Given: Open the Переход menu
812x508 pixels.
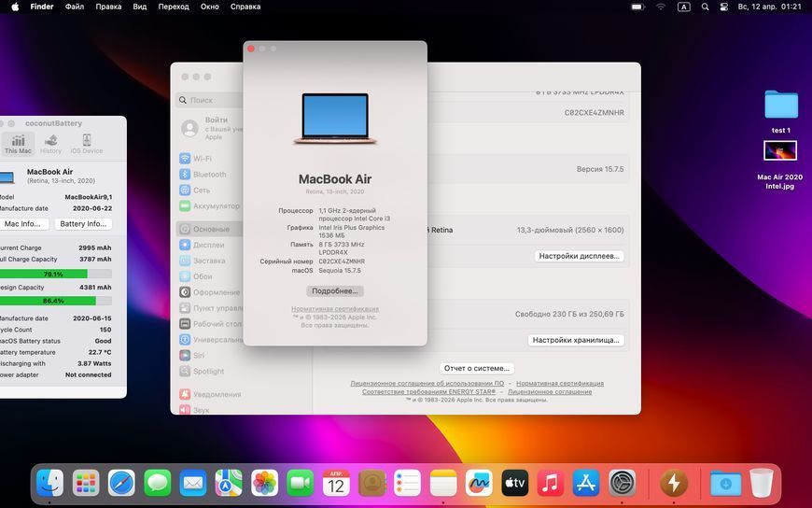Looking at the screenshot, I should tap(174, 7).
